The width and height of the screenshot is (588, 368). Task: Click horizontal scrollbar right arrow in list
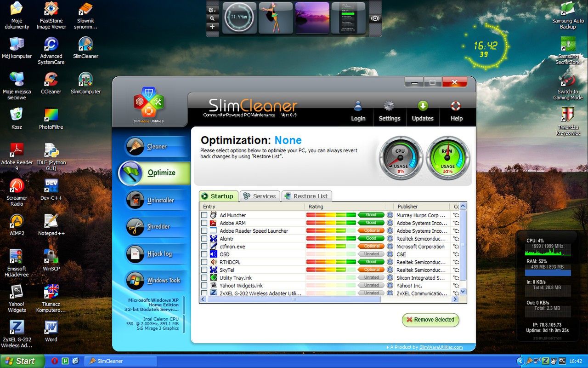tap(455, 299)
